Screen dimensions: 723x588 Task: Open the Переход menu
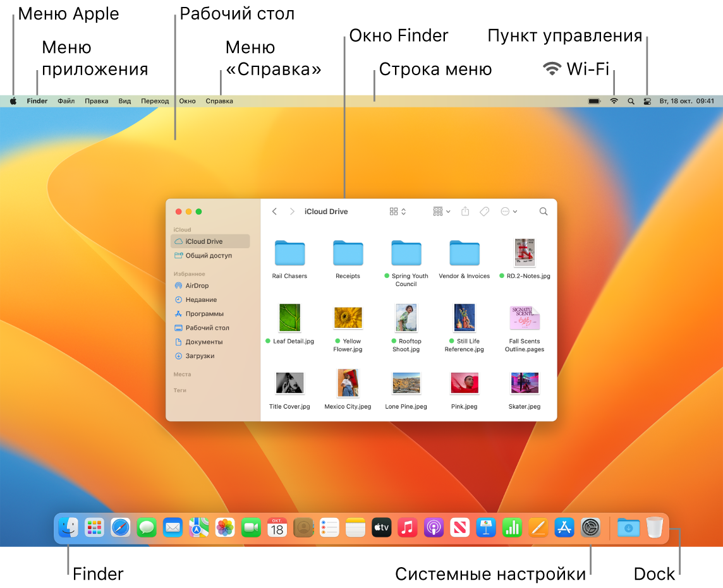(155, 100)
